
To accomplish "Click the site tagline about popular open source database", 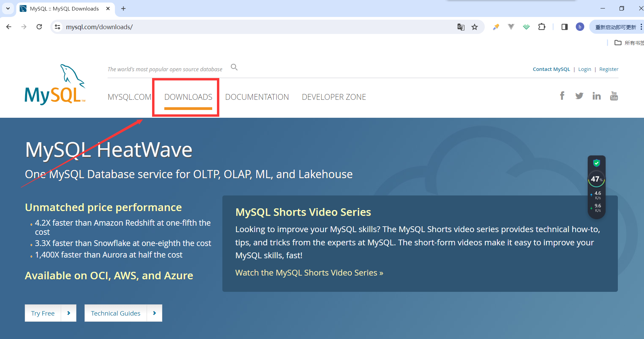I will click(165, 69).
